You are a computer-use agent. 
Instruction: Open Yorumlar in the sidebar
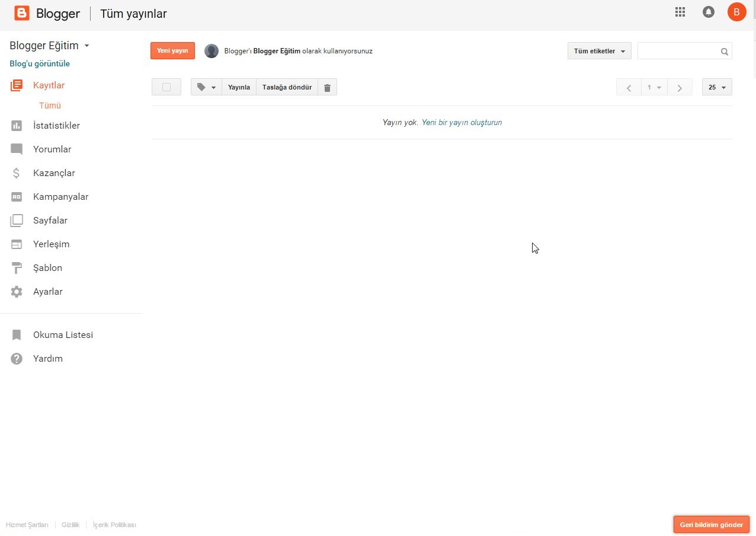click(52, 149)
